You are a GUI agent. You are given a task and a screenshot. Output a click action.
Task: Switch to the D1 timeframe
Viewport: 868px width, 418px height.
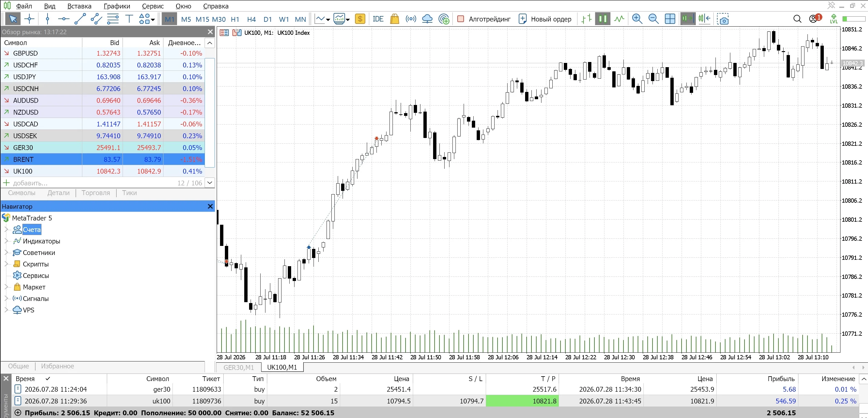tap(268, 19)
